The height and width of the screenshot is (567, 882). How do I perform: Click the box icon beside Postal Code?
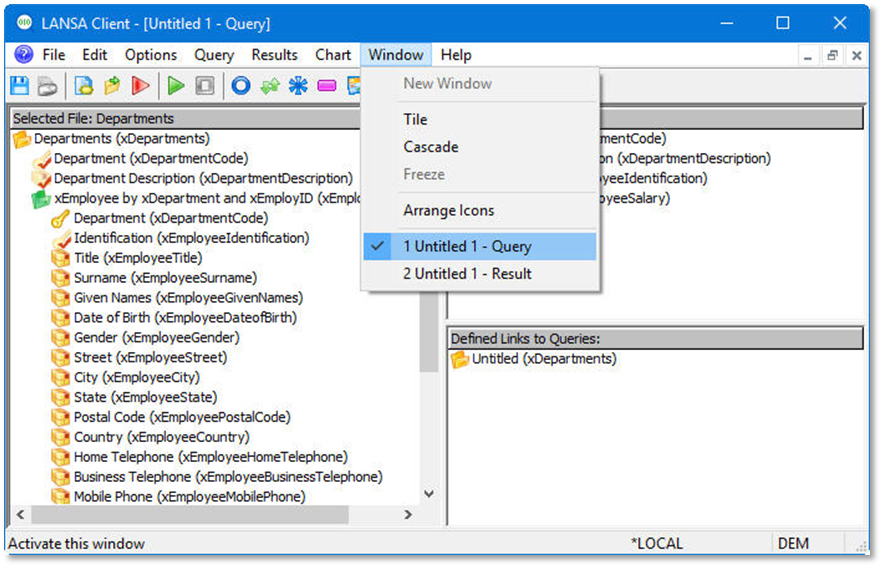point(61,418)
